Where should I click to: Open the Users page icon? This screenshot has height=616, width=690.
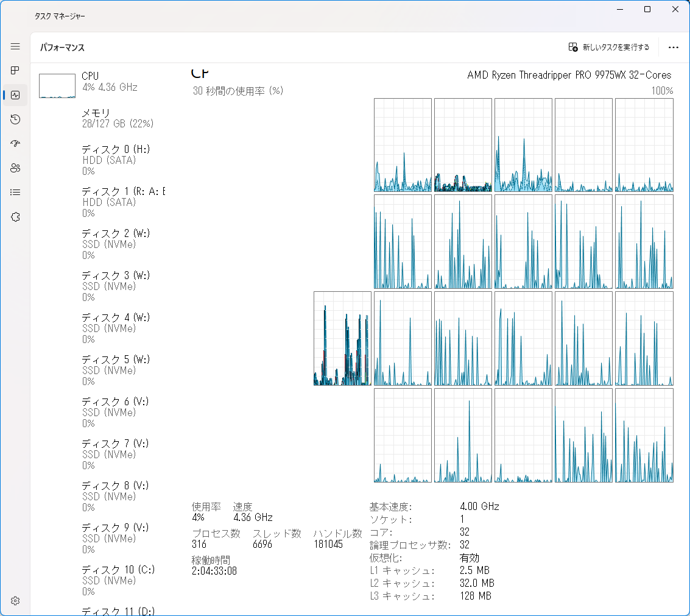coord(15,168)
